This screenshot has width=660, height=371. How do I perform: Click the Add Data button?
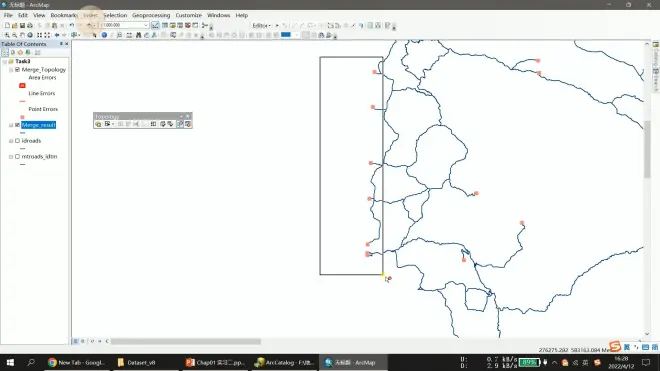pyautogui.click(x=89, y=25)
